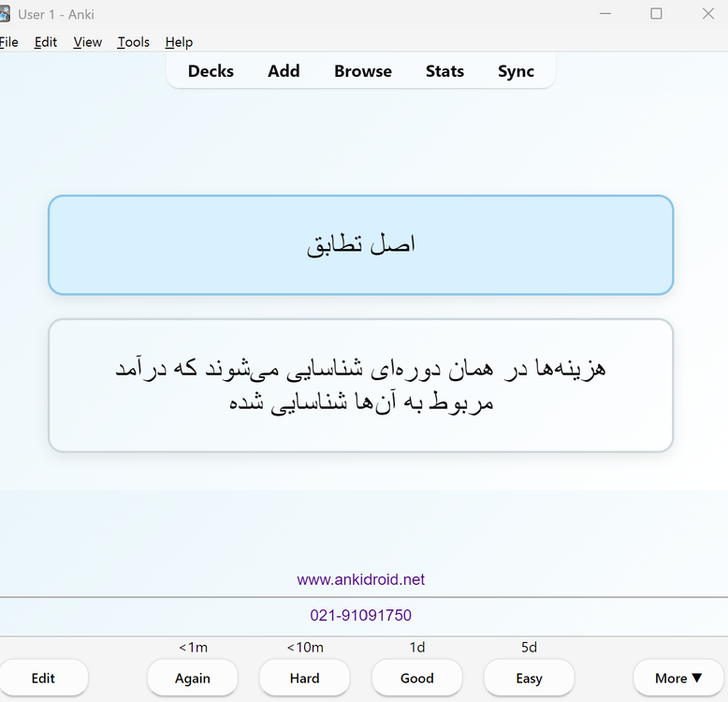Click the 5d interval label above Easy

coord(529,647)
